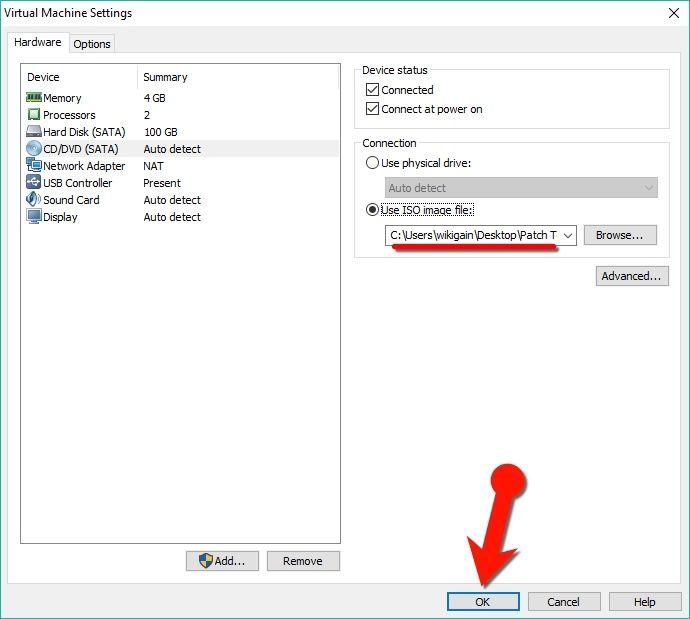The image size is (690, 619).
Task: Click the shield icon on Add button
Action: [206, 560]
